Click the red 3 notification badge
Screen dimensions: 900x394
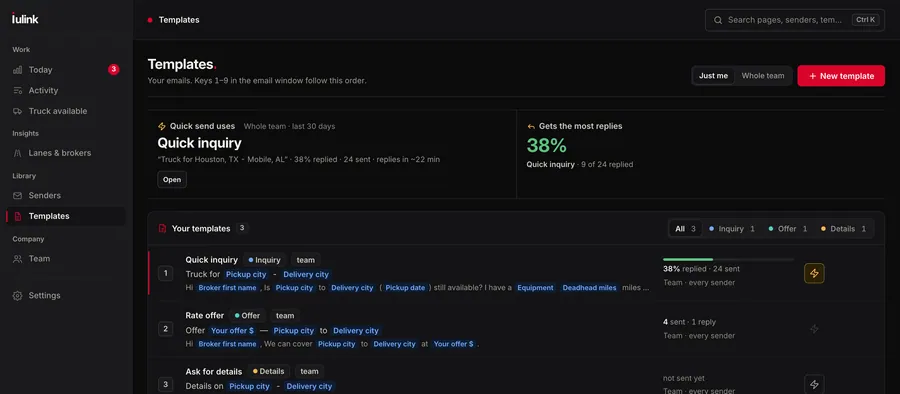click(x=114, y=69)
